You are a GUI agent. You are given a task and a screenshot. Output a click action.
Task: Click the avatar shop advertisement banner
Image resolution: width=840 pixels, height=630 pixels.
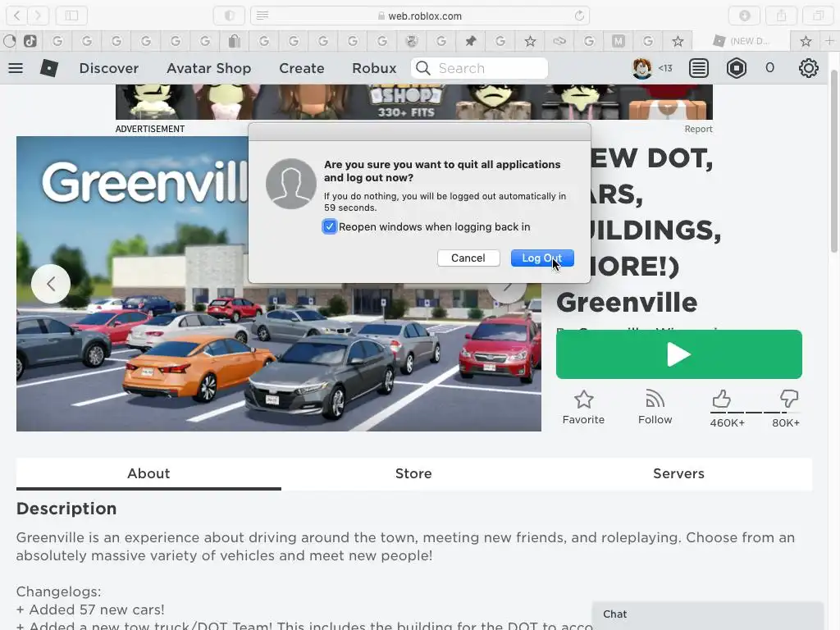pos(414,102)
